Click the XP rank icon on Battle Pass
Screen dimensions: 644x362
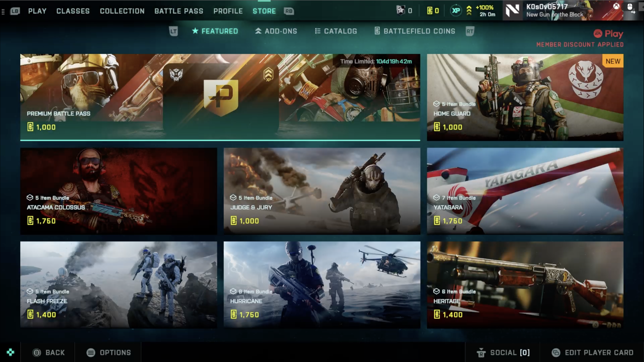[268, 74]
